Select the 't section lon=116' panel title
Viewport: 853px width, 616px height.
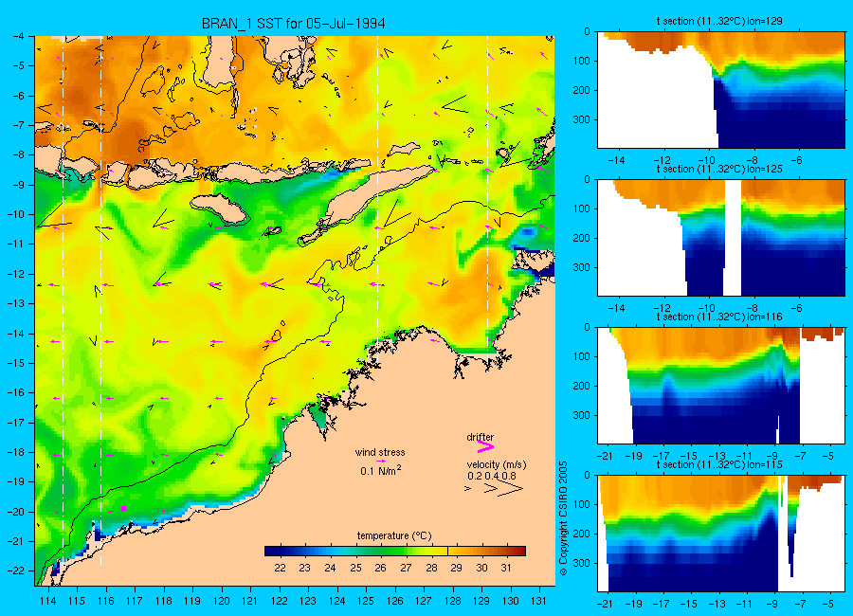click(x=719, y=317)
